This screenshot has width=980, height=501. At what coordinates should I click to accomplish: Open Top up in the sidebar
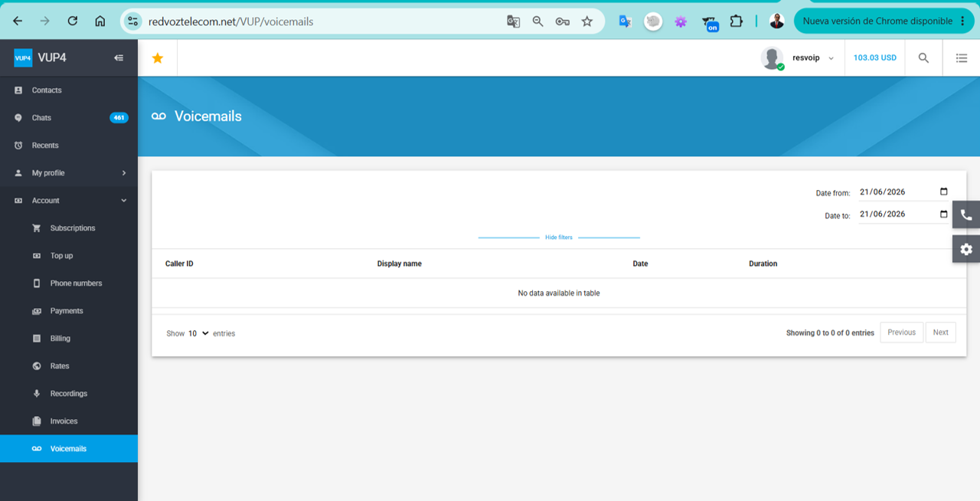[69, 256]
